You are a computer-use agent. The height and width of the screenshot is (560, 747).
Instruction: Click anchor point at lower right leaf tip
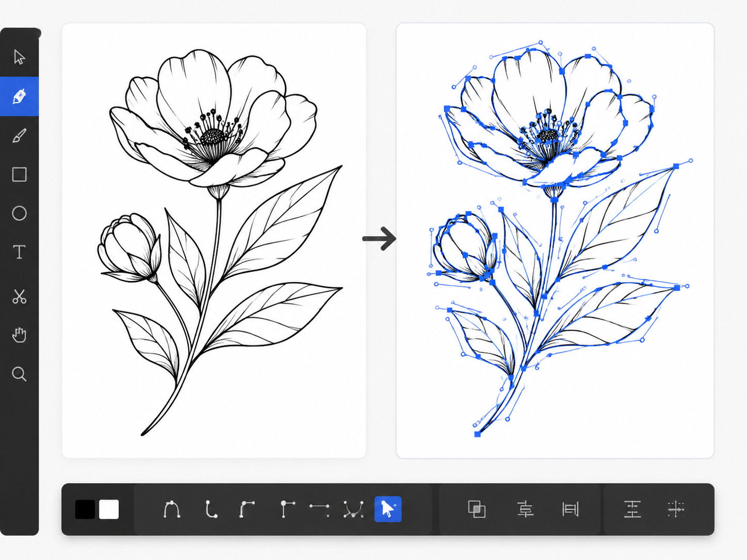[677, 288]
